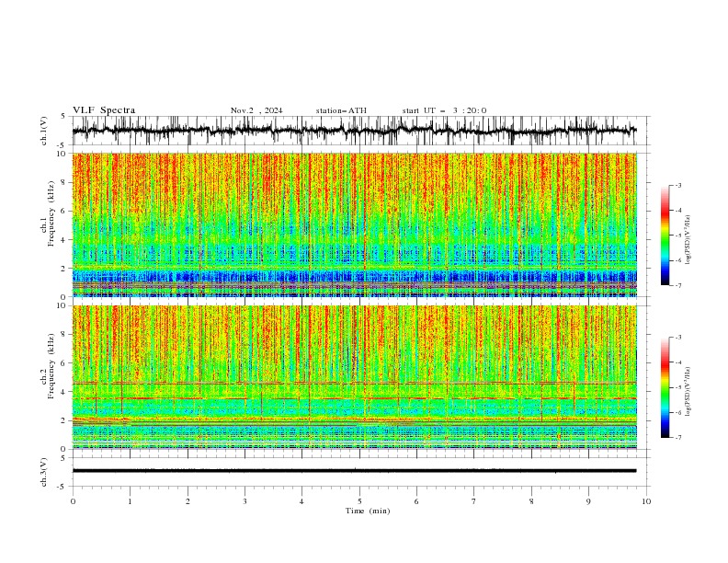Click the ch.2 spectrogram panel
Screen dimensions: 728x563
tap(354, 377)
